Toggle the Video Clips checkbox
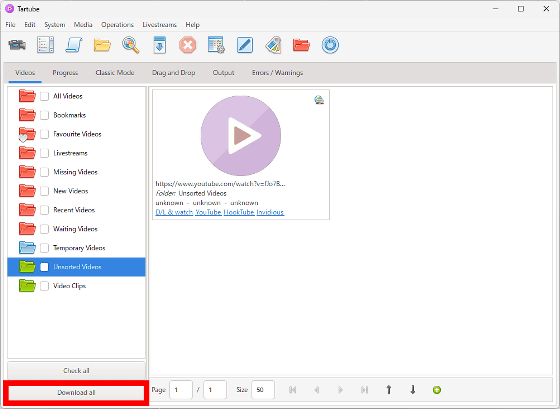 point(44,286)
